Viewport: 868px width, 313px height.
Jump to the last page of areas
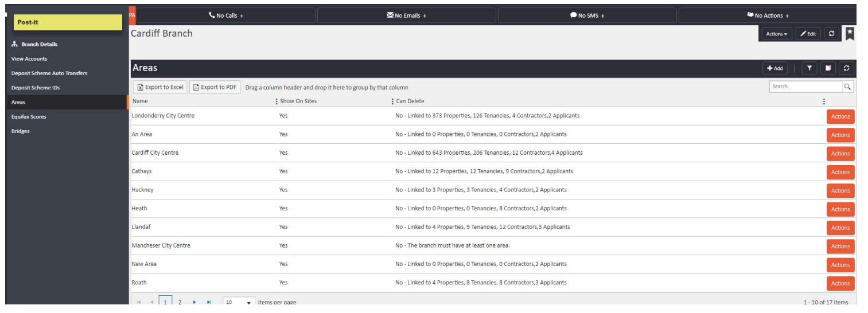(x=208, y=302)
